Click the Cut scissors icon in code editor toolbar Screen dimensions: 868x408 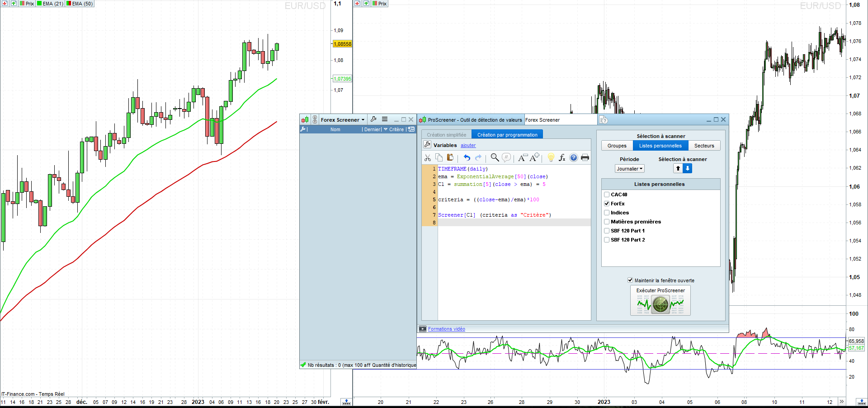pyautogui.click(x=427, y=157)
